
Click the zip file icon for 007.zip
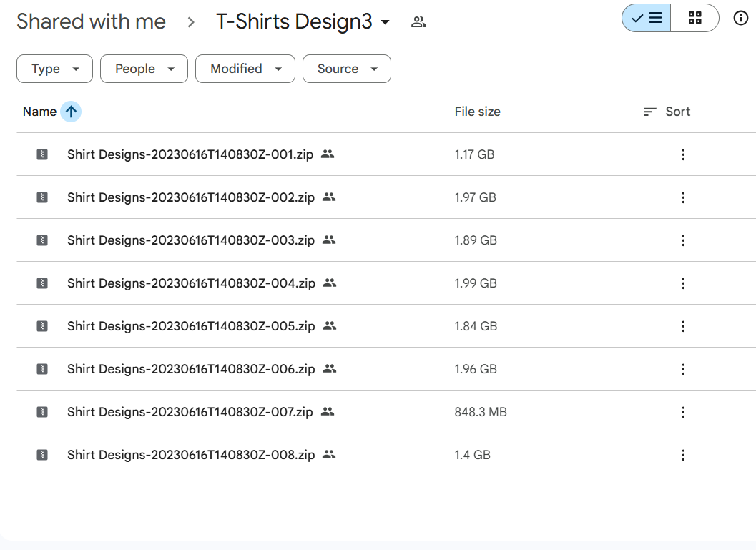(x=42, y=412)
